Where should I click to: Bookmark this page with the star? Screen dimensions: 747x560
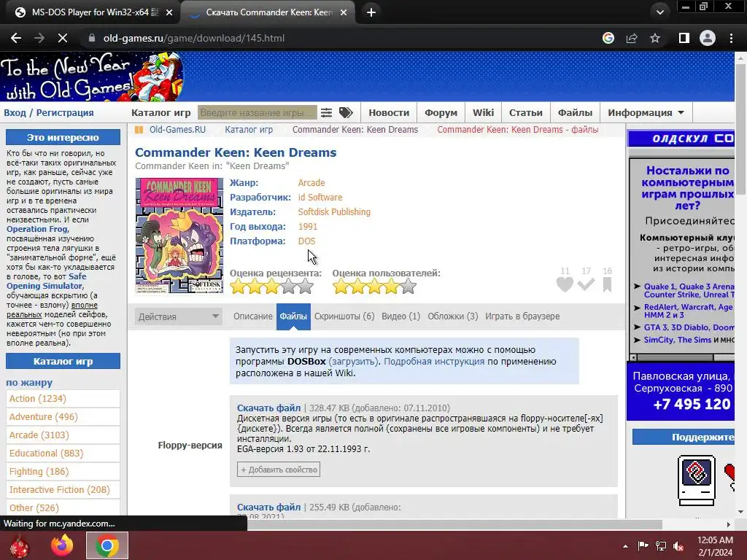655,38
